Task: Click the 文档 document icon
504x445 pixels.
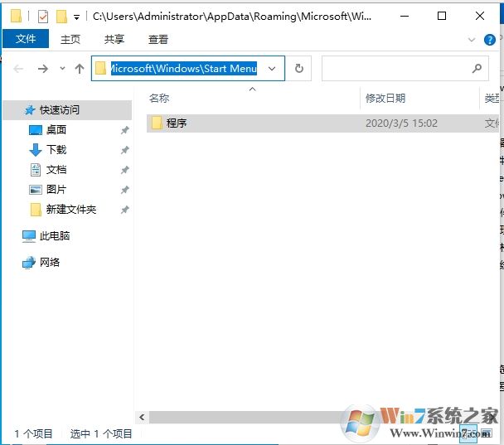Action: click(x=36, y=170)
